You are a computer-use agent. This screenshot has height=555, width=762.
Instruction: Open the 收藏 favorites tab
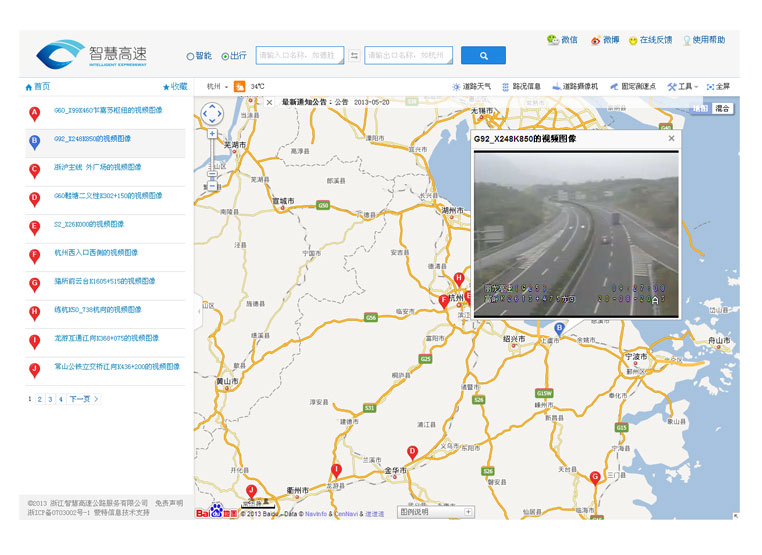tap(174, 87)
